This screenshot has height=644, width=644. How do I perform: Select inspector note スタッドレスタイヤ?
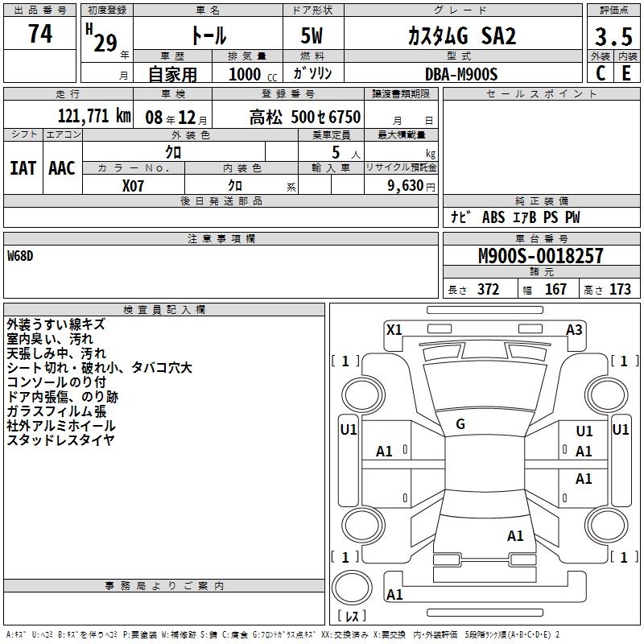pos(61,440)
